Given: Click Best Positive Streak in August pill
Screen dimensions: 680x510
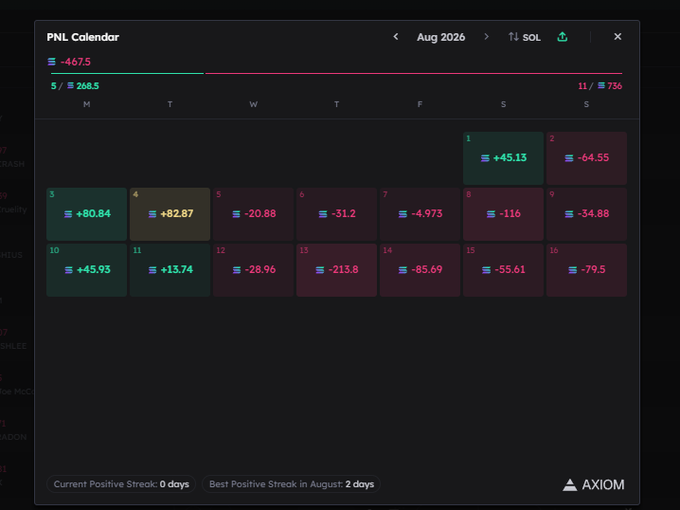Looking at the screenshot, I should pyautogui.click(x=291, y=484).
